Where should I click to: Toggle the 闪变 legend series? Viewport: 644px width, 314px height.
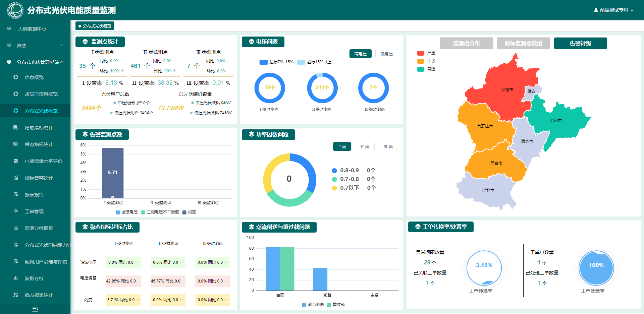pyautogui.click(x=190, y=212)
